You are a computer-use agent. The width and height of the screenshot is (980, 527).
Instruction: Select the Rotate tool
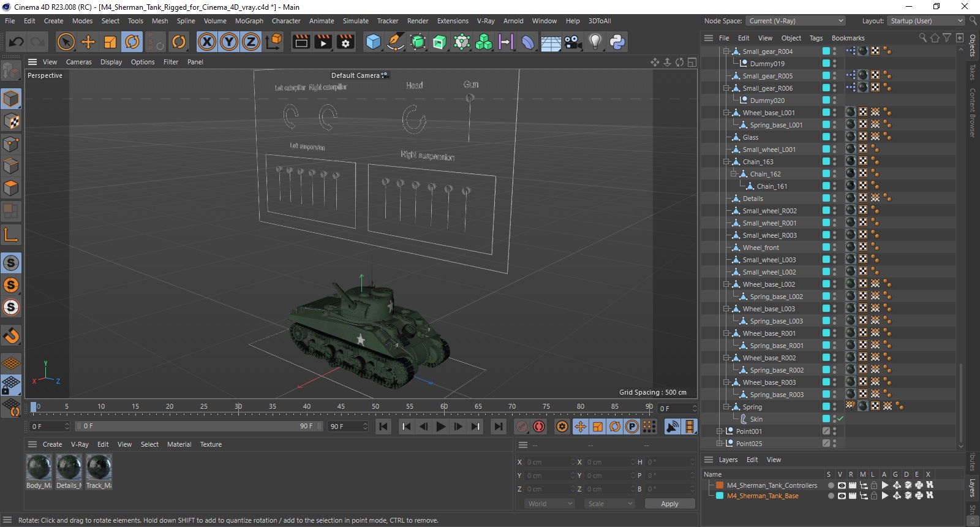tap(132, 42)
